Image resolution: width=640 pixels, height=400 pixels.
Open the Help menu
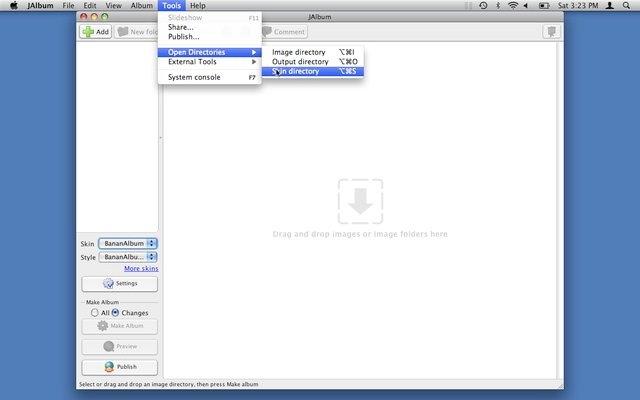tap(198, 5)
